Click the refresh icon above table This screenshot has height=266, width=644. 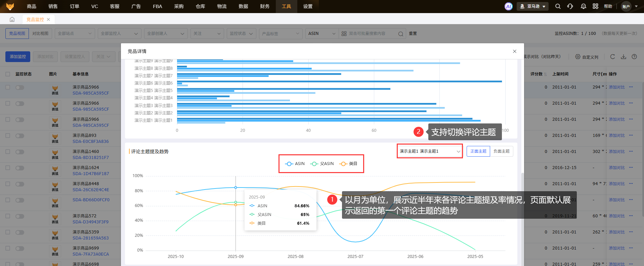[x=612, y=57]
